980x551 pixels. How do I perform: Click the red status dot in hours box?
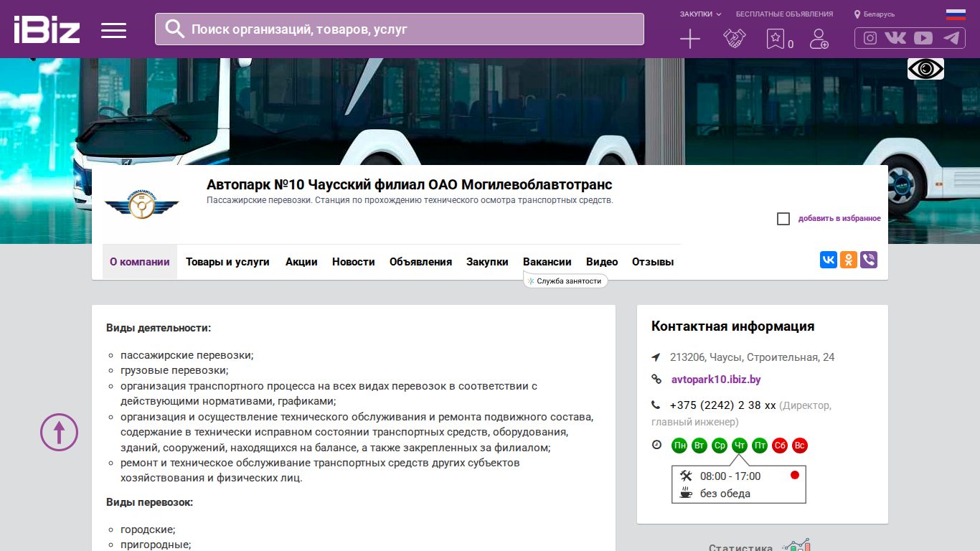794,475
